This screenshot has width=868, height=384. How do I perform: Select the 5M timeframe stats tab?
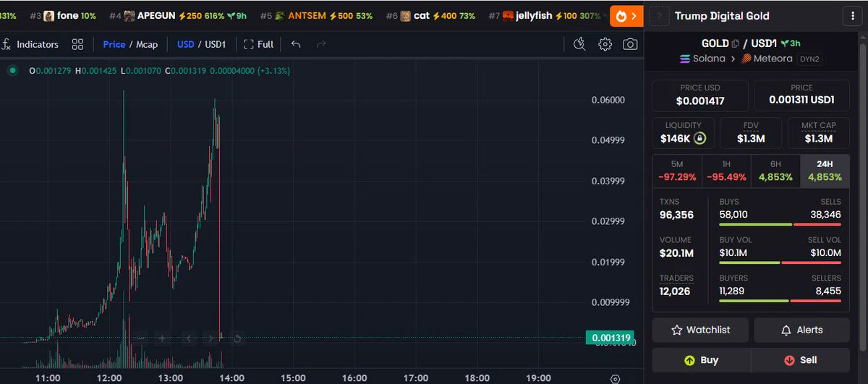(677, 171)
